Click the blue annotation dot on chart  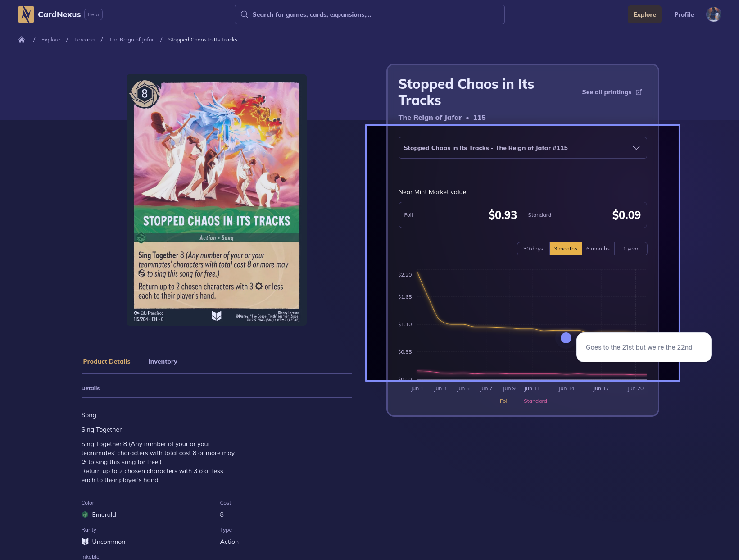pos(566,338)
